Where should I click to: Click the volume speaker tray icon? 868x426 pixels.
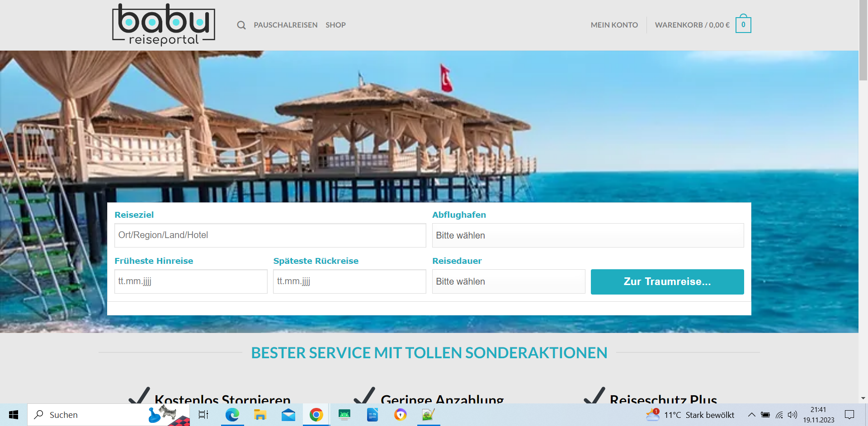point(792,415)
